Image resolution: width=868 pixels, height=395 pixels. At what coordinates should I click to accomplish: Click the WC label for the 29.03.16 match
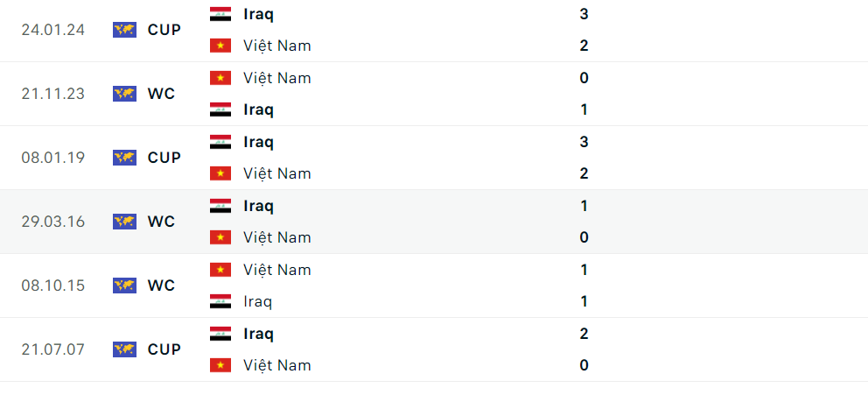pos(161,222)
